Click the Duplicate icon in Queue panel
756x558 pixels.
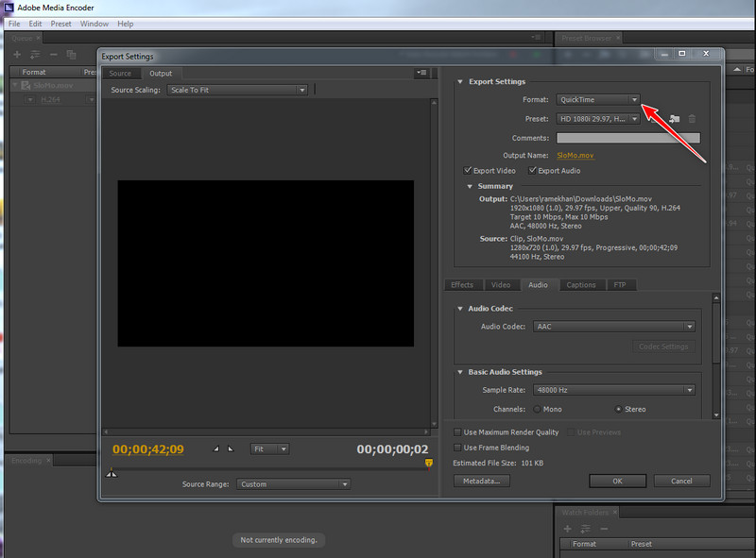(x=72, y=55)
